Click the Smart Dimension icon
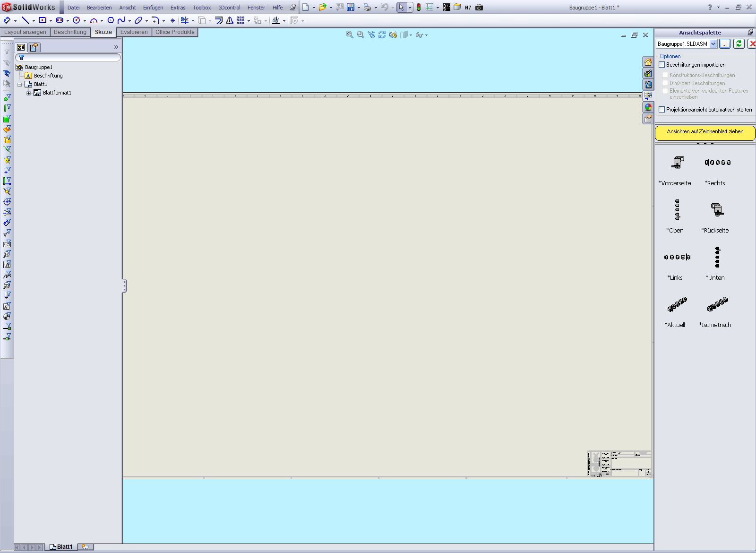 pos(7,20)
